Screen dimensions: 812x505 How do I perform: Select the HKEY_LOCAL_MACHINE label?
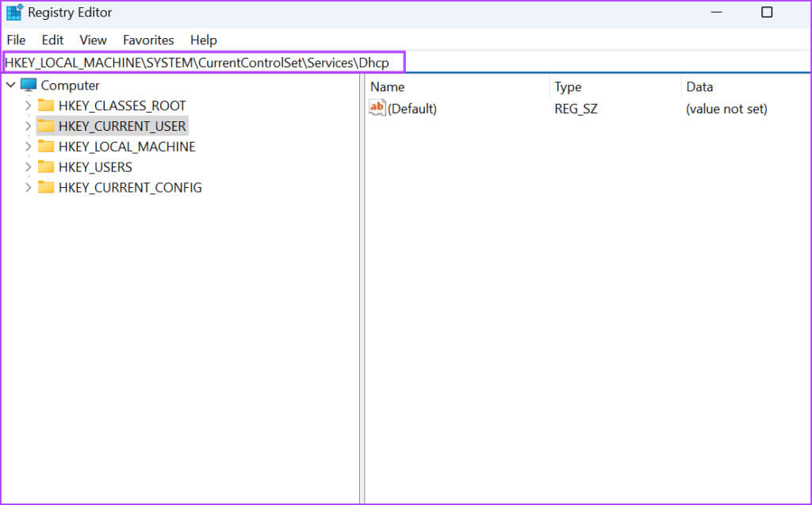127,147
